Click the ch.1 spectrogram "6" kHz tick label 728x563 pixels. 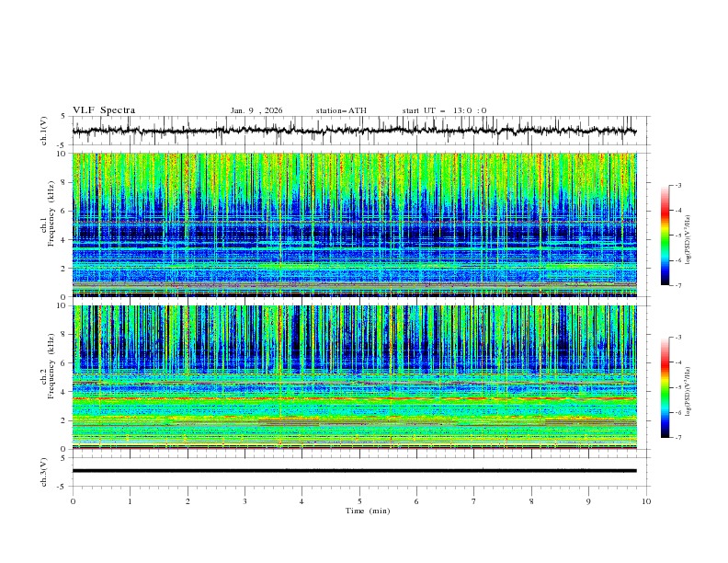coord(63,211)
